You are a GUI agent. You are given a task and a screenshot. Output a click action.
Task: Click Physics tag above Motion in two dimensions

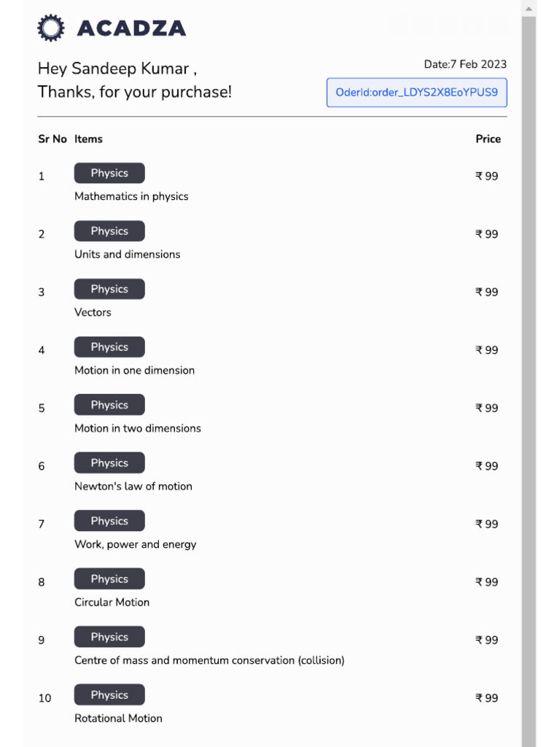tap(109, 406)
